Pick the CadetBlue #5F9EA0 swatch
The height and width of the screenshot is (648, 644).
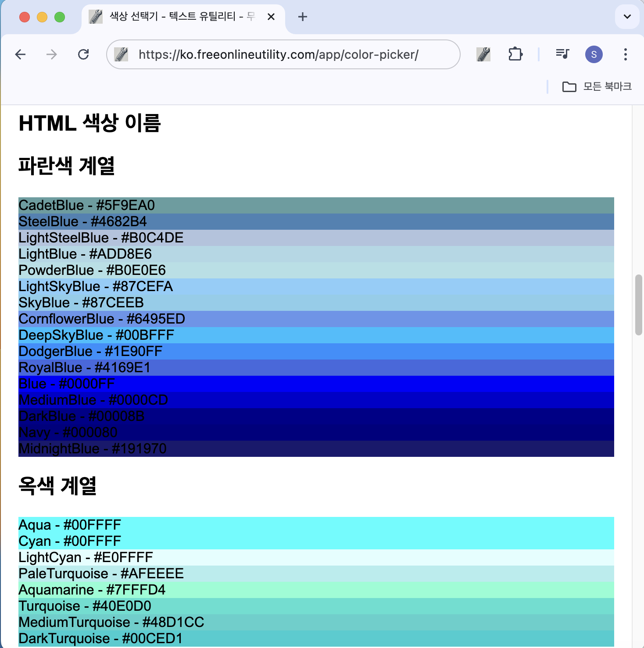pos(316,205)
